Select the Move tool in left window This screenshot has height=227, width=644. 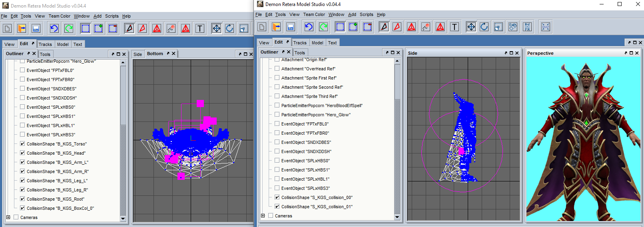point(217,28)
